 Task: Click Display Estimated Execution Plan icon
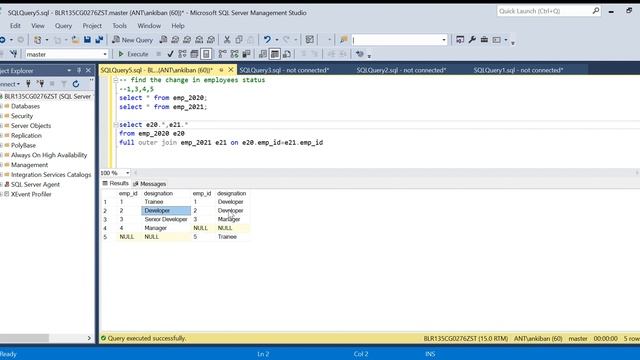click(182, 54)
